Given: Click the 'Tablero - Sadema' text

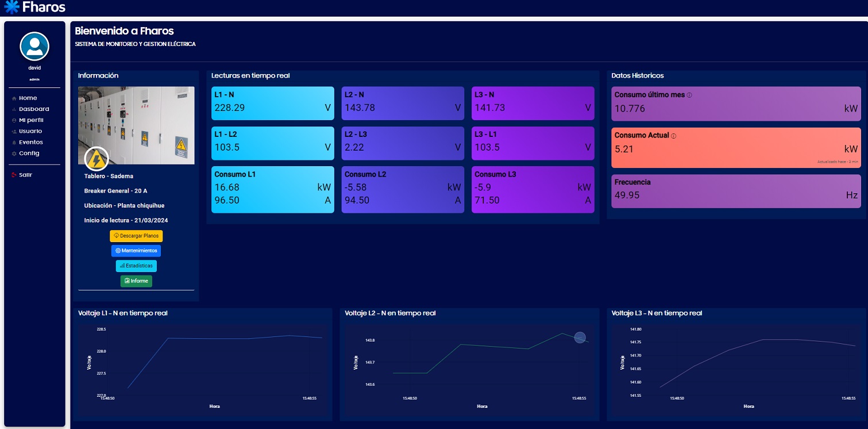Looking at the screenshot, I should click(109, 176).
